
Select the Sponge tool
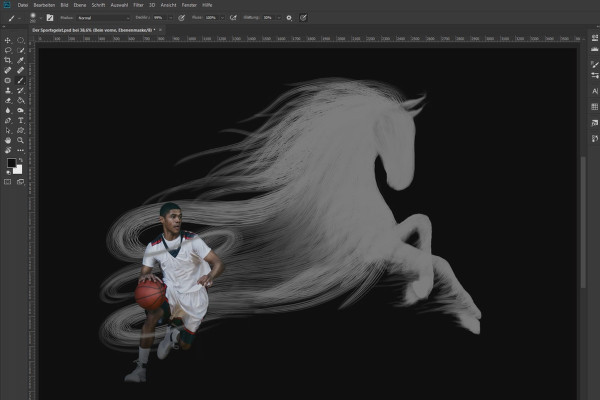20,110
